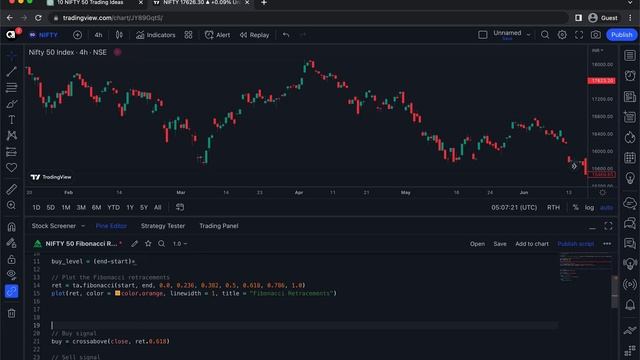This screenshot has height=360, width=640.
Task: Toggle auto scale button
Action: [607, 208]
